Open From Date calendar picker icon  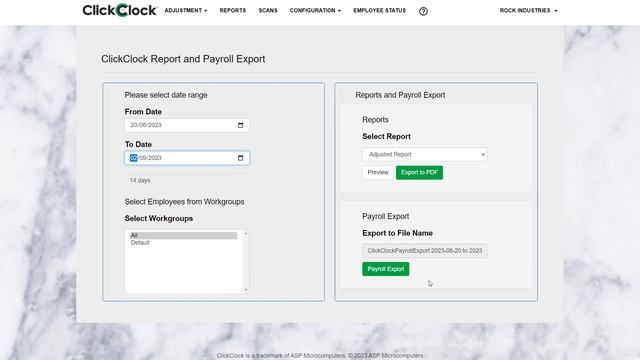tap(240, 125)
